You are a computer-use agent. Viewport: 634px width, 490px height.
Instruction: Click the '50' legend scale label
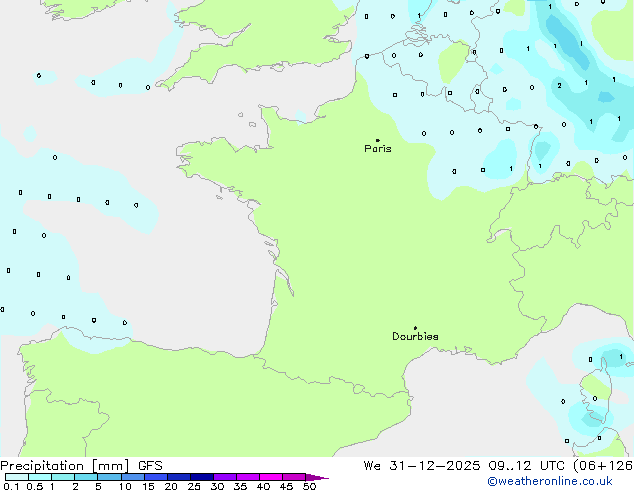309,486
